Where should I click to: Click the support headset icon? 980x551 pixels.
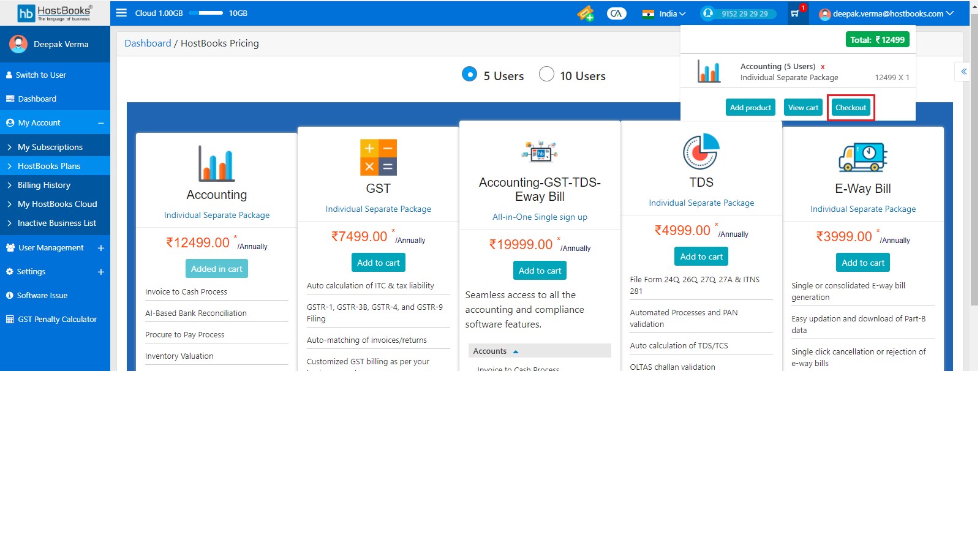(708, 13)
